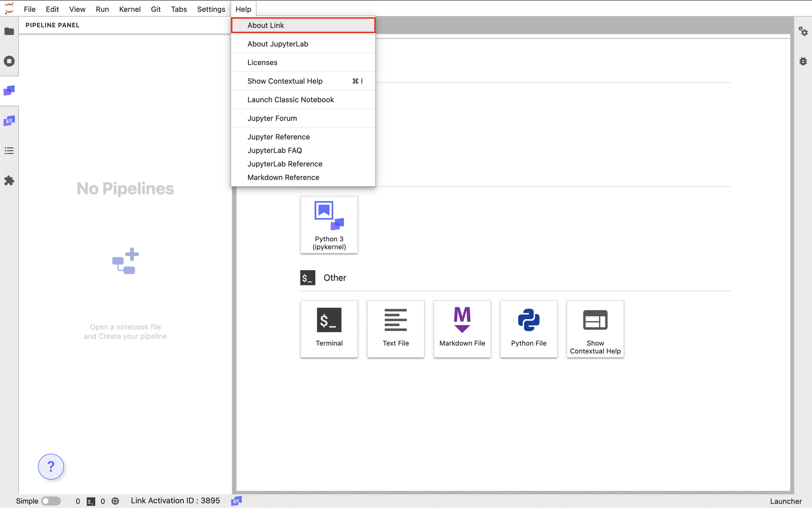This screenshot has width=812, height=508.
Task: Click the Python 3 (ipykernel) launcher card
Action: click(x=329, y=224)
